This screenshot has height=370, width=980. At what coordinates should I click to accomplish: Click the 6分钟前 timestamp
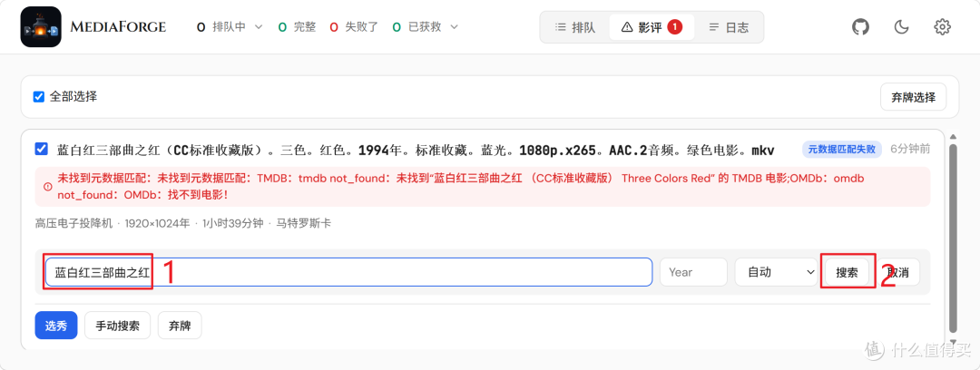910,149
